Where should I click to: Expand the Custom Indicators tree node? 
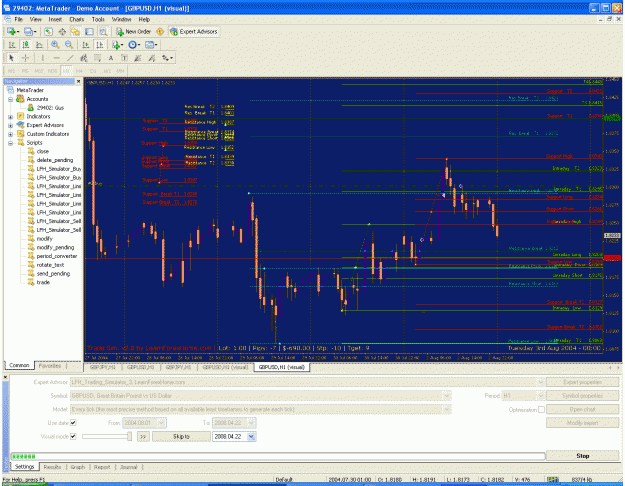[x=11, y=134]
